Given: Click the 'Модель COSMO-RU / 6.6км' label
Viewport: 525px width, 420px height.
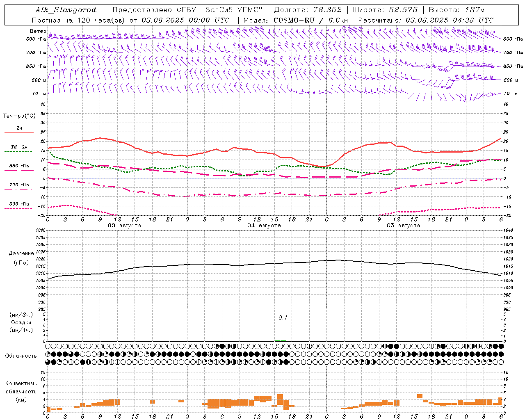Looking at the screenshot, I should (x=296, y=20).
